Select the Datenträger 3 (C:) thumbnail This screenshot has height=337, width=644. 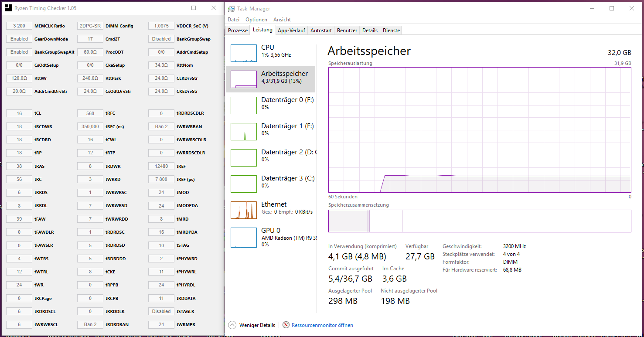tap(244, 184)
